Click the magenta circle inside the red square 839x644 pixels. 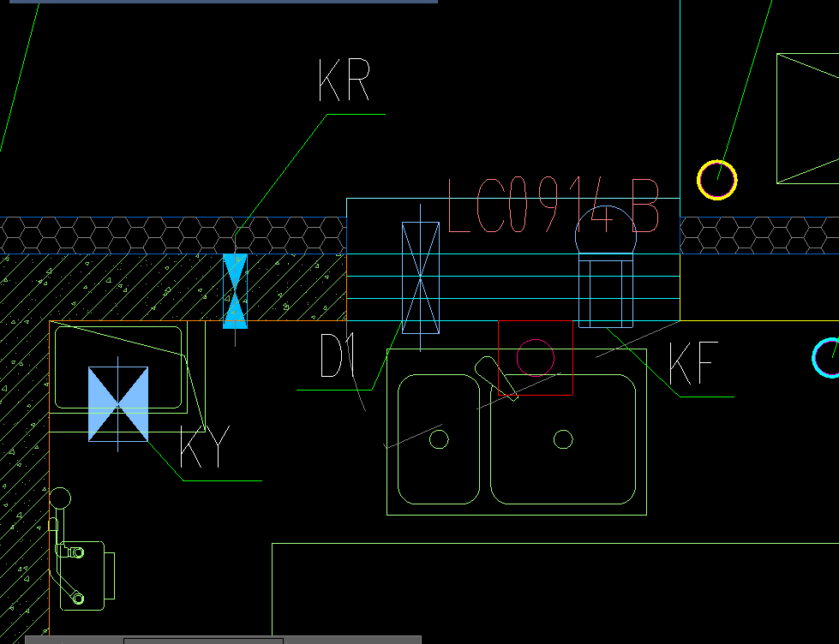[x=535, y=358]
